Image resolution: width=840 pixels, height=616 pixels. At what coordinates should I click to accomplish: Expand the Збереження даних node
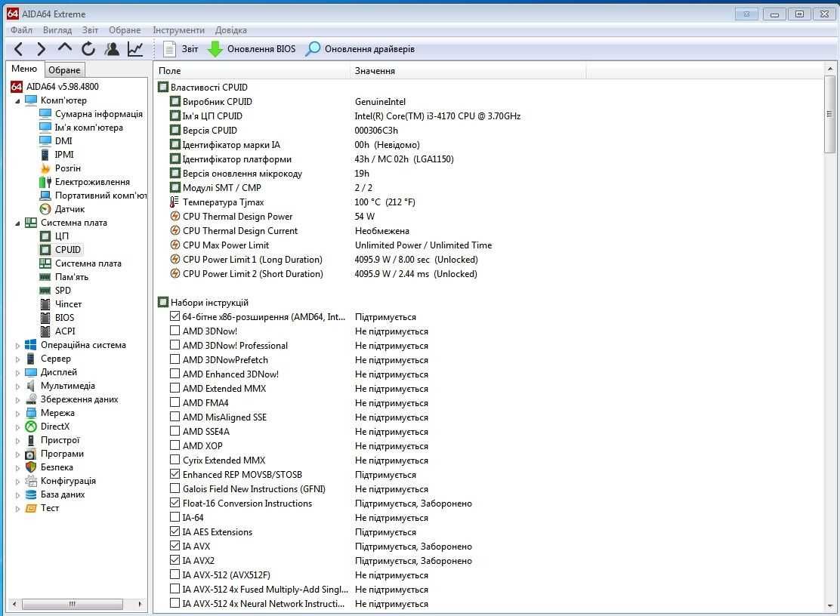17,400
